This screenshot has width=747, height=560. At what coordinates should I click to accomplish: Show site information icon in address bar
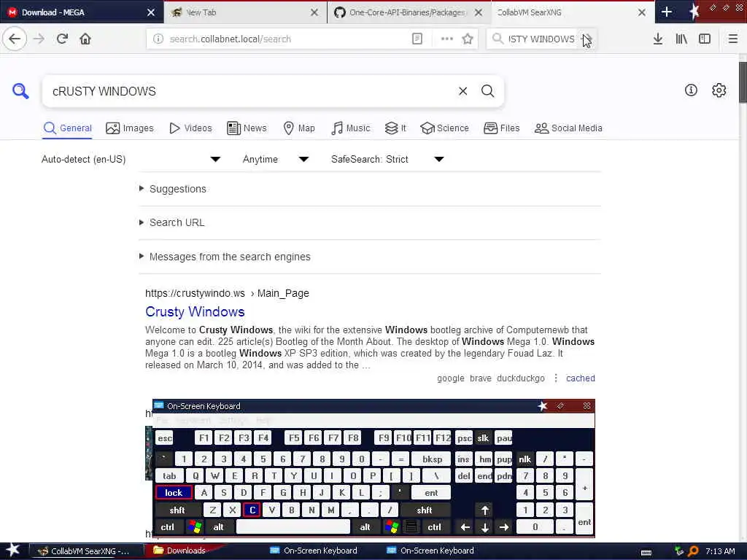coord(158,39)
